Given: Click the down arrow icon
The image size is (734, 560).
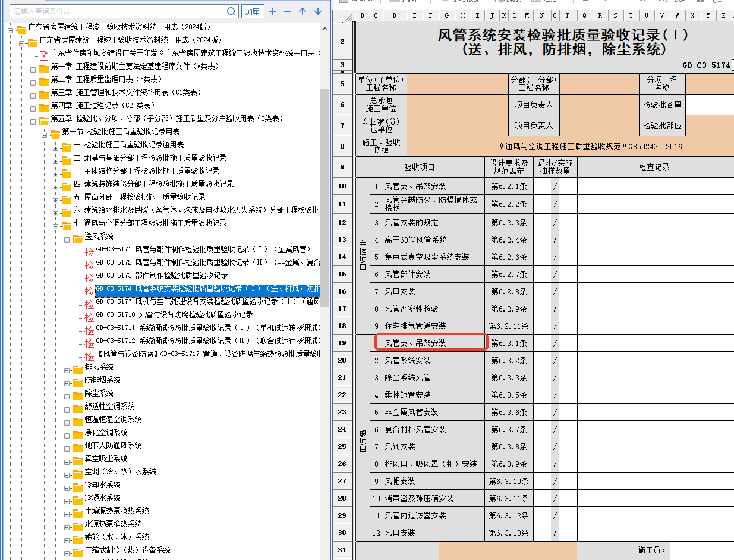Looking at the screenshot, I should click(318, 11).
